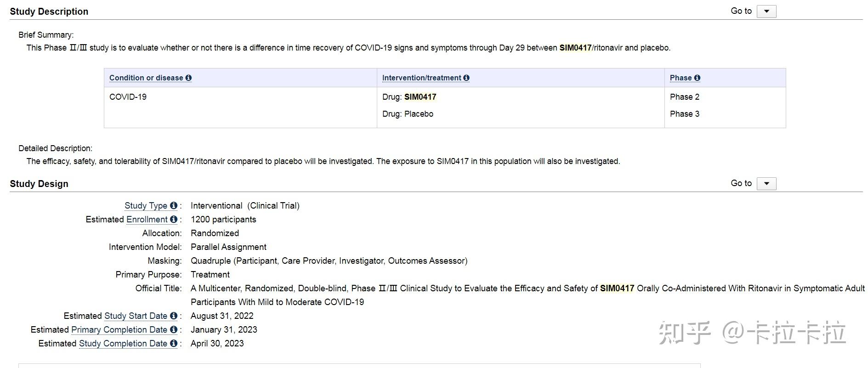
Task: Click the Study Start Date link
Action: click(x=136, y=316)
